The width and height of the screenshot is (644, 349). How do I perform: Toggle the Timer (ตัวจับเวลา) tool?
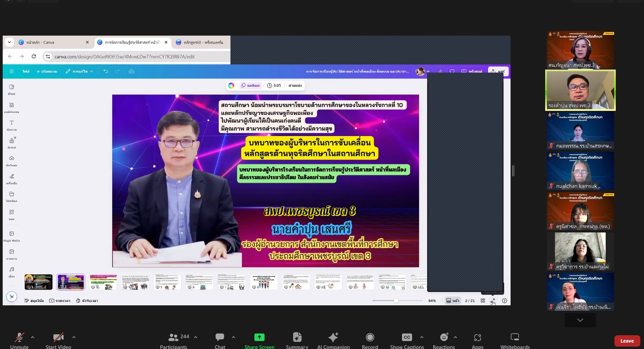click(x=87, y=301)
